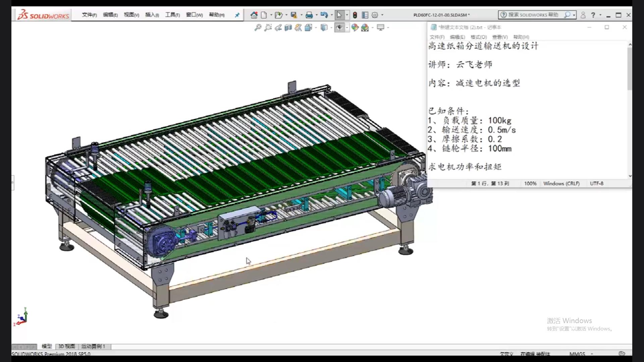Screen dimensions: 644x362
Task: Click the Save icon in the SolidWorks toolbar
Action: 294,15
